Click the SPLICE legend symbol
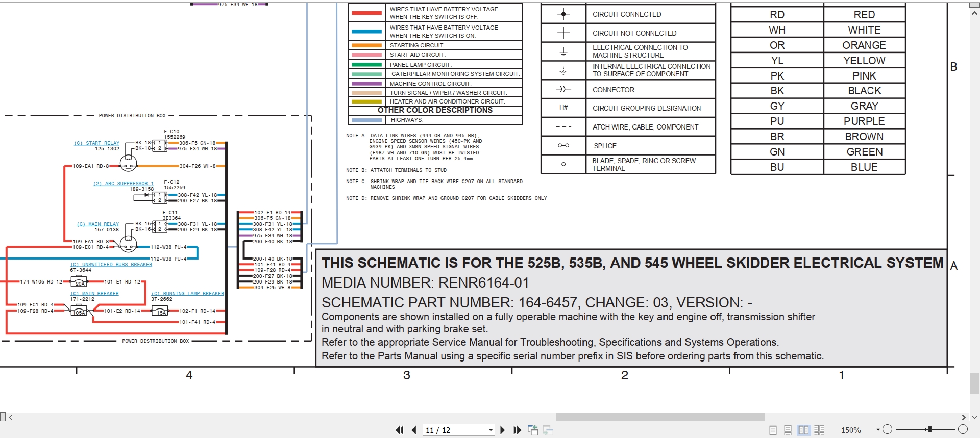Viewport: 980px width, 438px height. coord(563,146)
